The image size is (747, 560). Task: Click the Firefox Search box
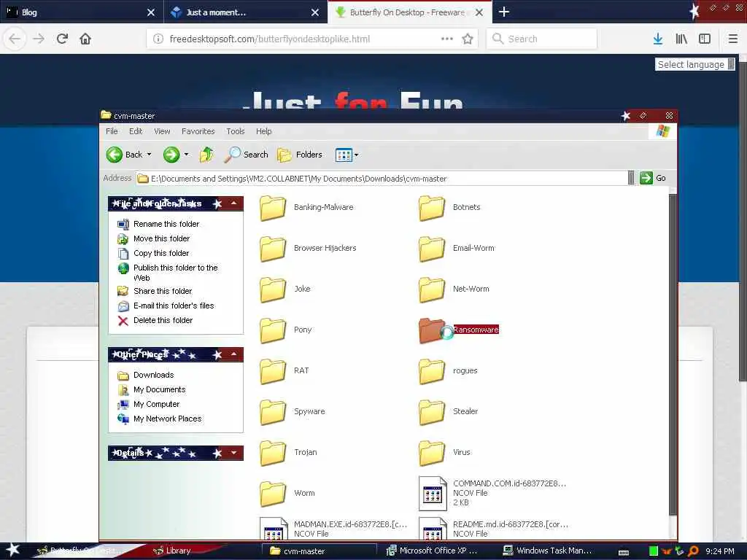(x=541, y=39)
